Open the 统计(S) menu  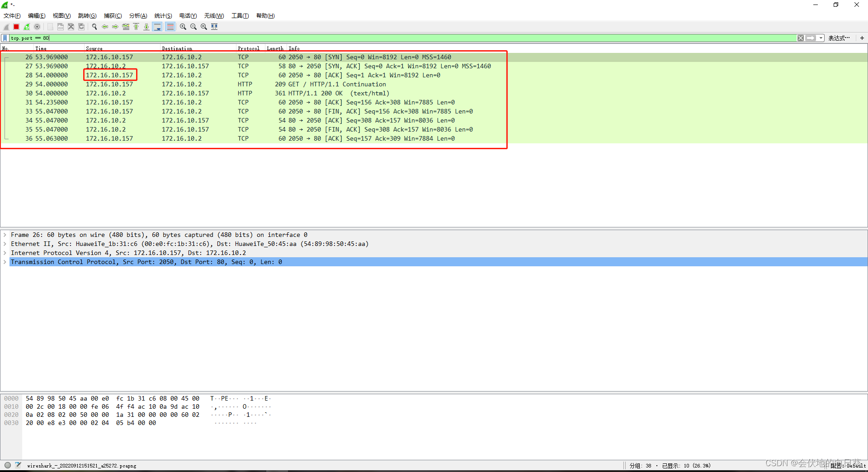(163, 16)
